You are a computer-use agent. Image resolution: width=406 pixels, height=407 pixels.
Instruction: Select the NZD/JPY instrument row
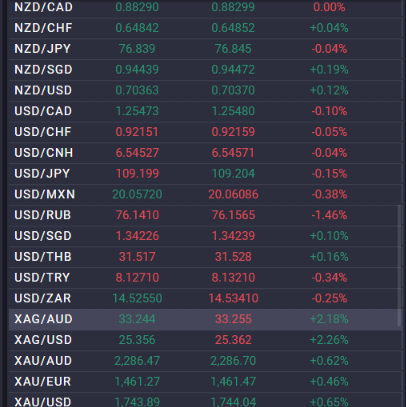tap(205, 49)
